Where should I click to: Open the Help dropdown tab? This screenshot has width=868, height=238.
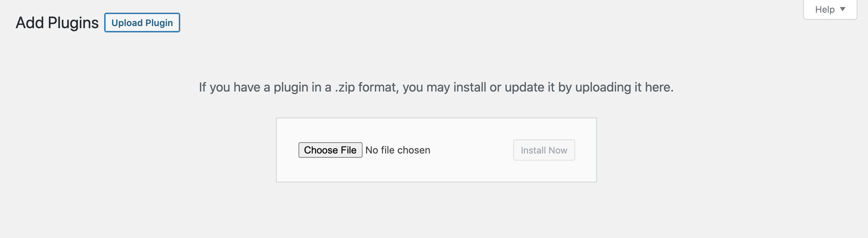pyautogui.click(x=830, y=10)
